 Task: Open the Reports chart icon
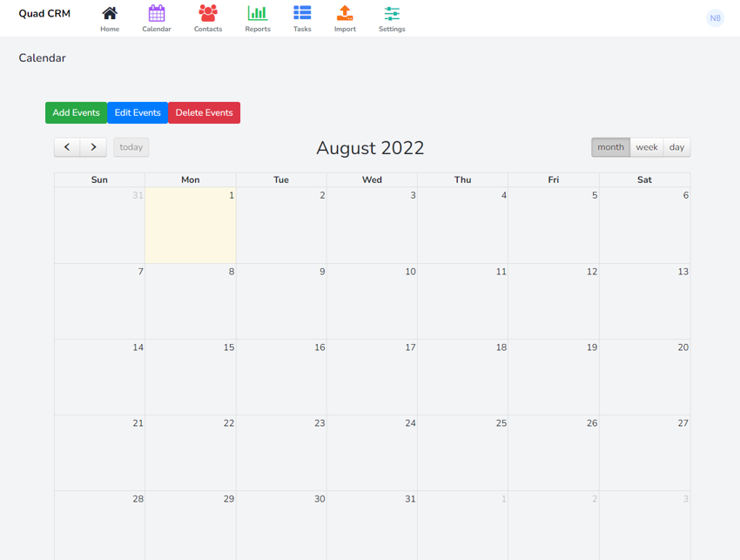click(x=258, y=13)
